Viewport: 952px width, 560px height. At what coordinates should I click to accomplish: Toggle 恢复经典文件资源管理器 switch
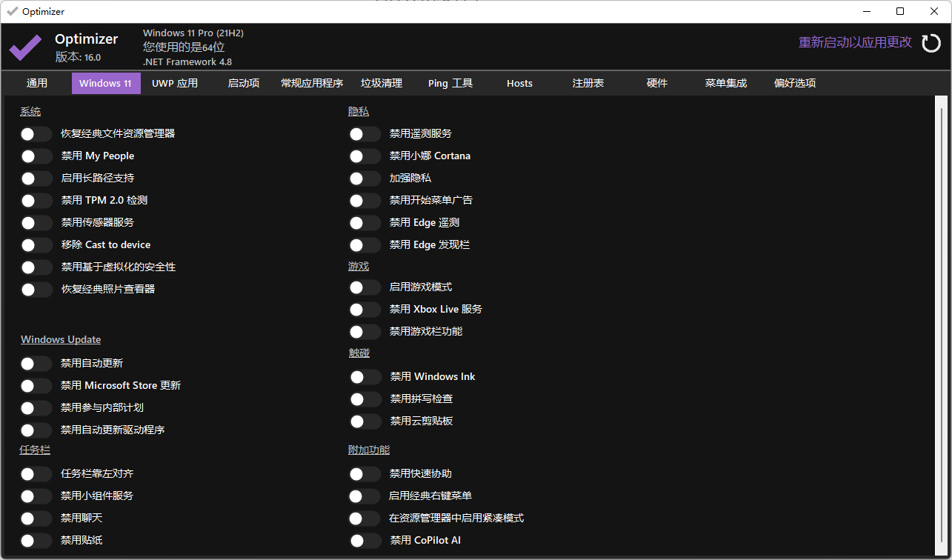tap(36, 134)
